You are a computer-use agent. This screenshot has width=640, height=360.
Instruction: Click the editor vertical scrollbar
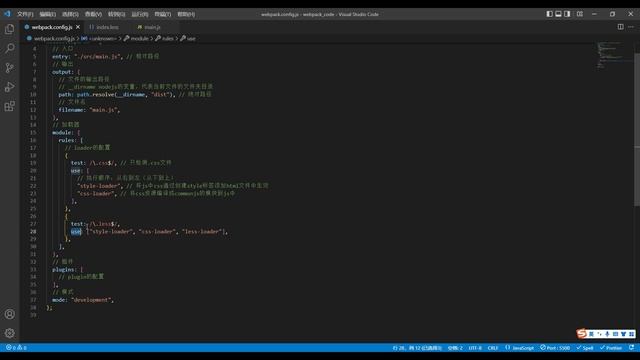637,129
